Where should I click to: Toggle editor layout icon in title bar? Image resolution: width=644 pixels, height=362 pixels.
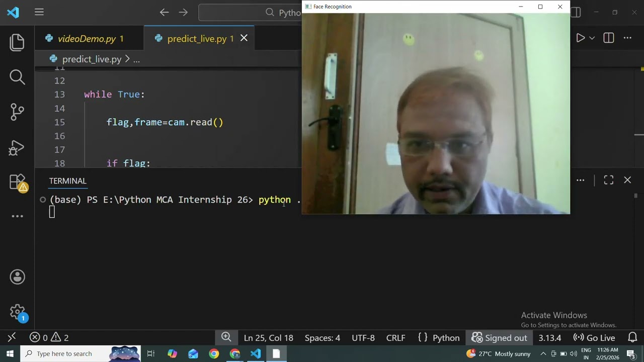tap(576, 12)
